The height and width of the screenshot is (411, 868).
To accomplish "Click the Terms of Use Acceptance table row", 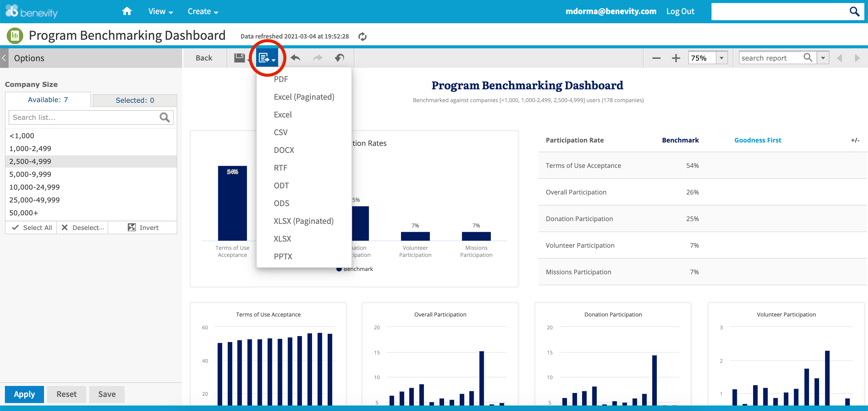I will pyautogui.click(x=702, y=165).
